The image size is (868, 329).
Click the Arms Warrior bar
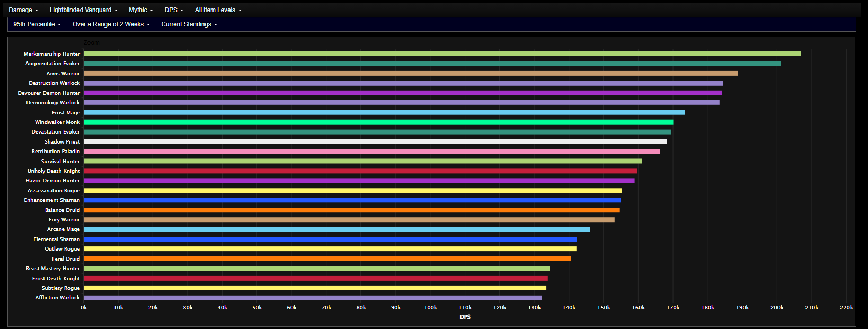(x=410, y=74)
